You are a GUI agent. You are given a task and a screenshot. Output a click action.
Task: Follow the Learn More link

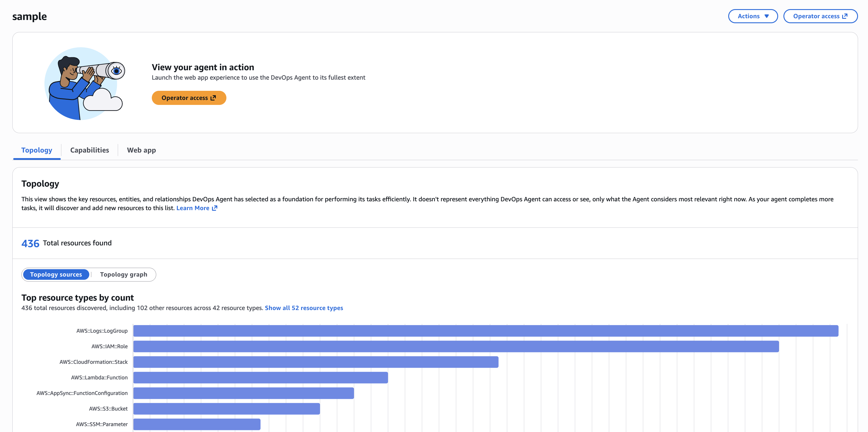(193, 208)
